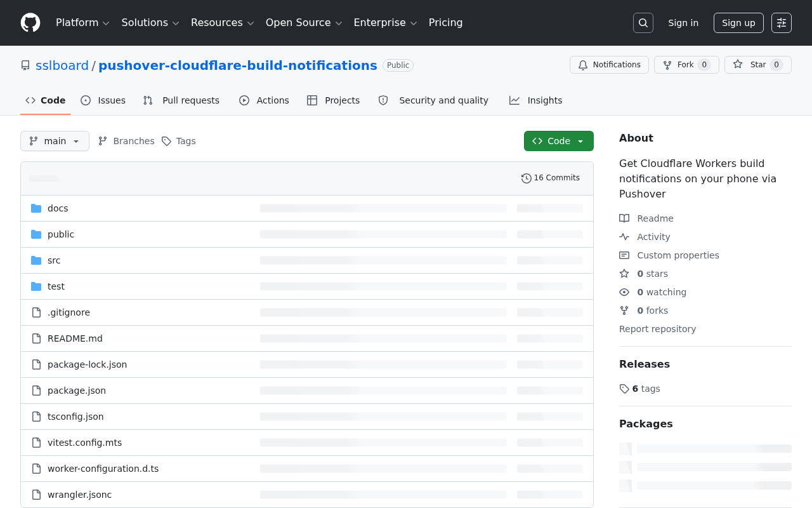Click the Activity pulse icon
The image size is (812, 508).
pos(624,237)
